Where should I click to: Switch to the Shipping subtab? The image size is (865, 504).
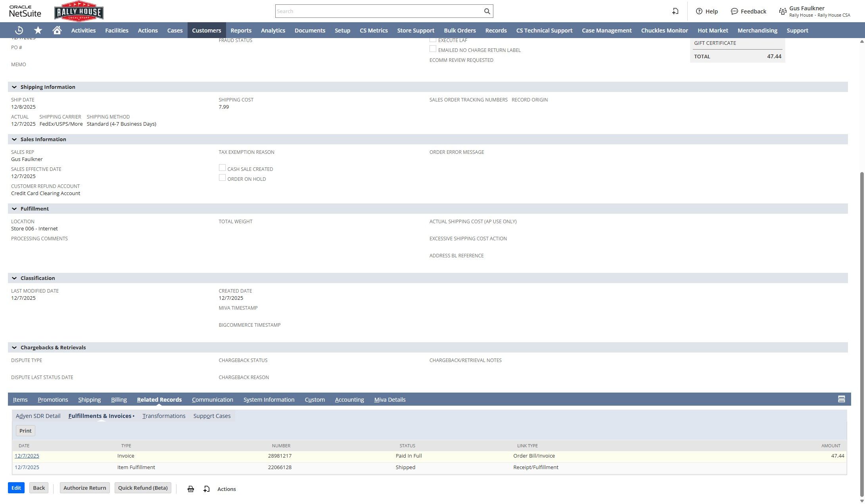point(89,399)
